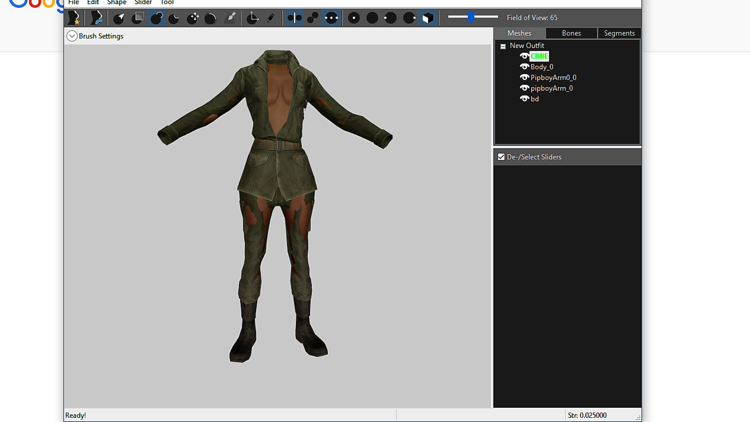
Task: Open the Segments tab
Action: (x=619, y=33)
